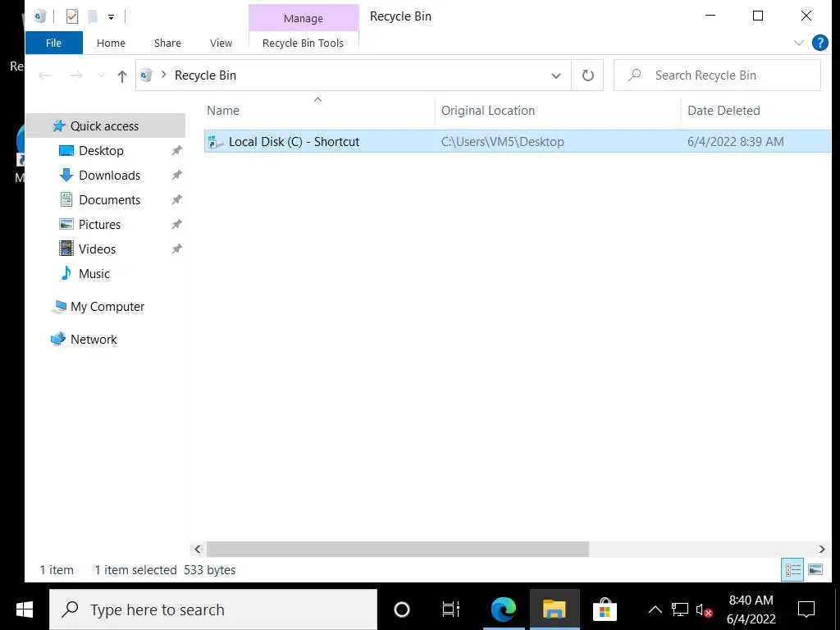Click the Recycle Bin address bar icon
Screen dimensions: 840x630
click(x=146, y=75)
